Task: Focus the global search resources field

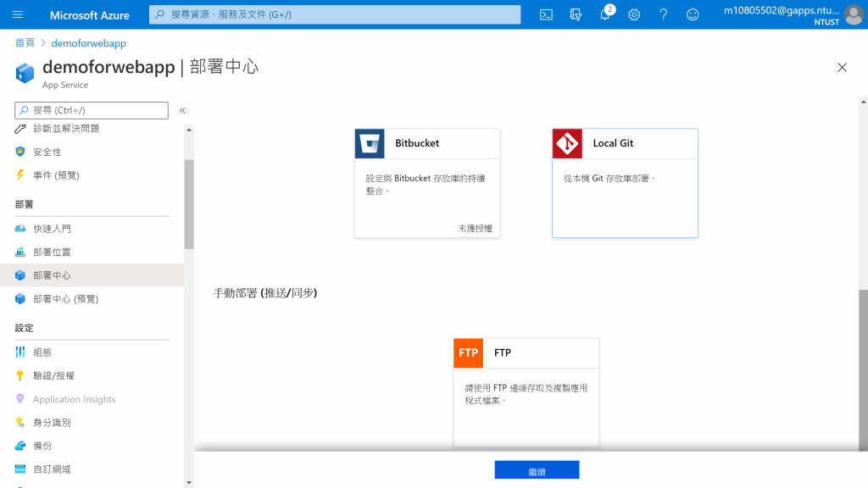Action: [335, 15]
